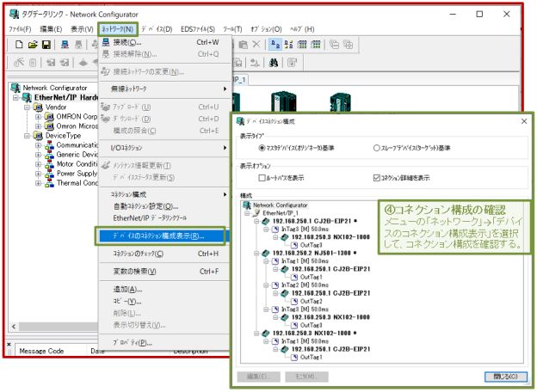Select the EtherNet/IP Hardware tree item
The width and height of the screenshot is (537, 392).
(65, 98)
